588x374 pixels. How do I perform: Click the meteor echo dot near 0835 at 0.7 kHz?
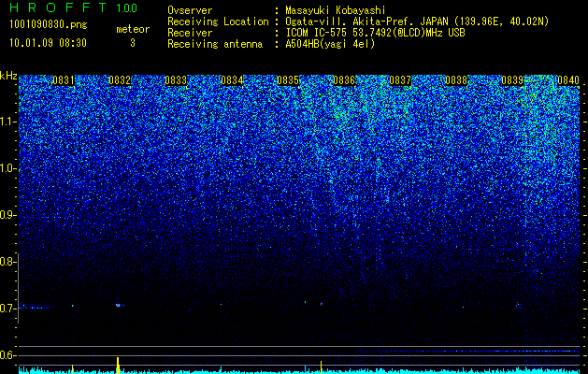click(x=321, y=304)
